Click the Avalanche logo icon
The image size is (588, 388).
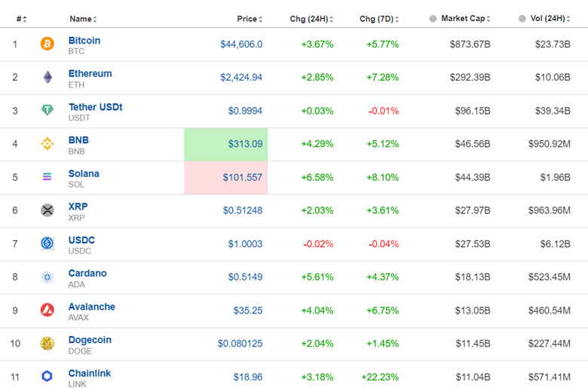point(47,310)
